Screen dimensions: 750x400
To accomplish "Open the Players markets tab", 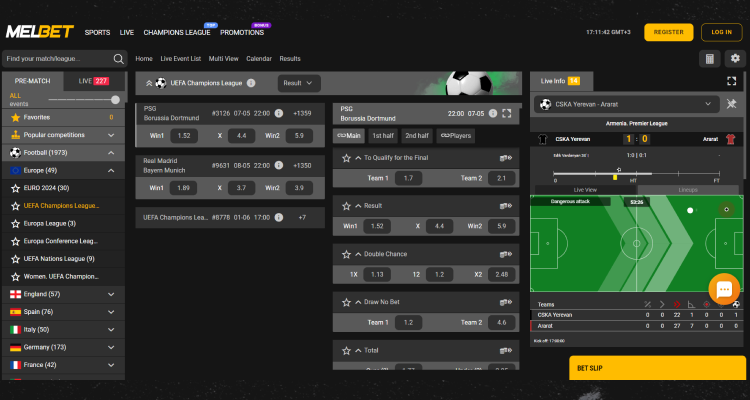I will 455,136.
